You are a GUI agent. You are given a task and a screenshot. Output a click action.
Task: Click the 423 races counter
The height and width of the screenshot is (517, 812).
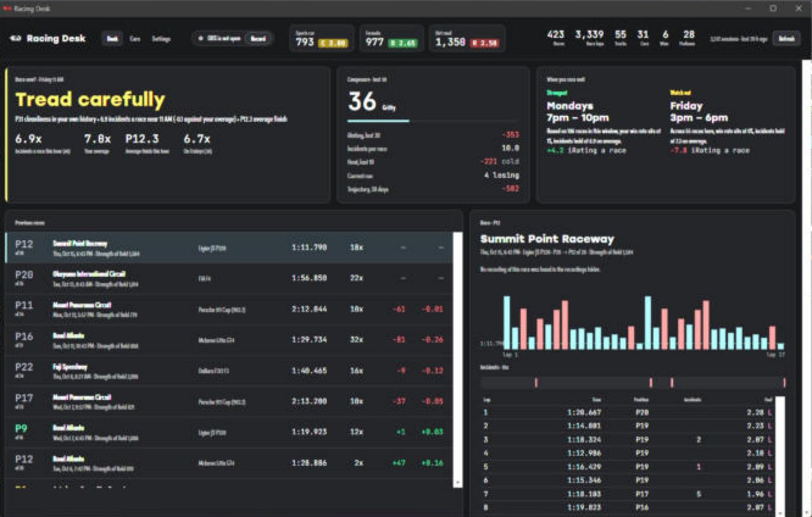(x=556, y=37)
